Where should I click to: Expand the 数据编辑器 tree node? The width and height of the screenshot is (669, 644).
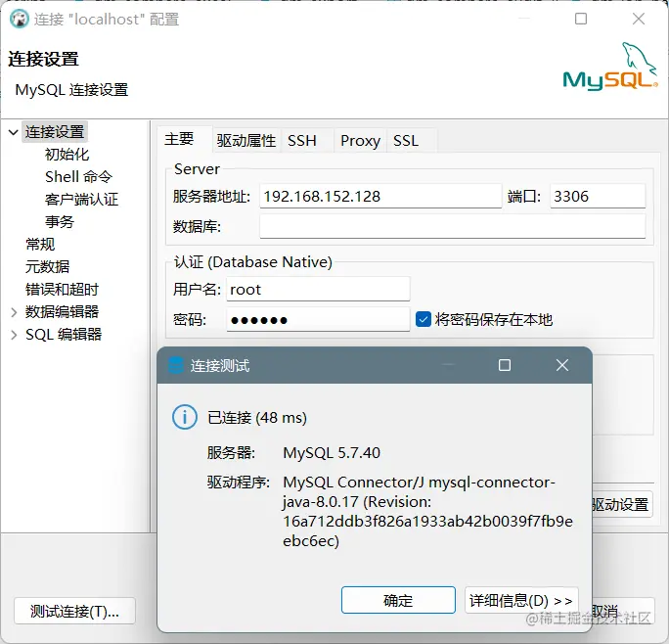14,312
